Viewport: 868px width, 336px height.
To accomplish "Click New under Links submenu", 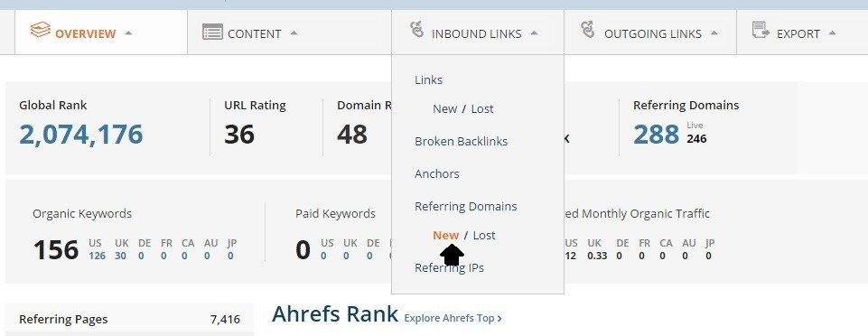I will tap(444, 109).
